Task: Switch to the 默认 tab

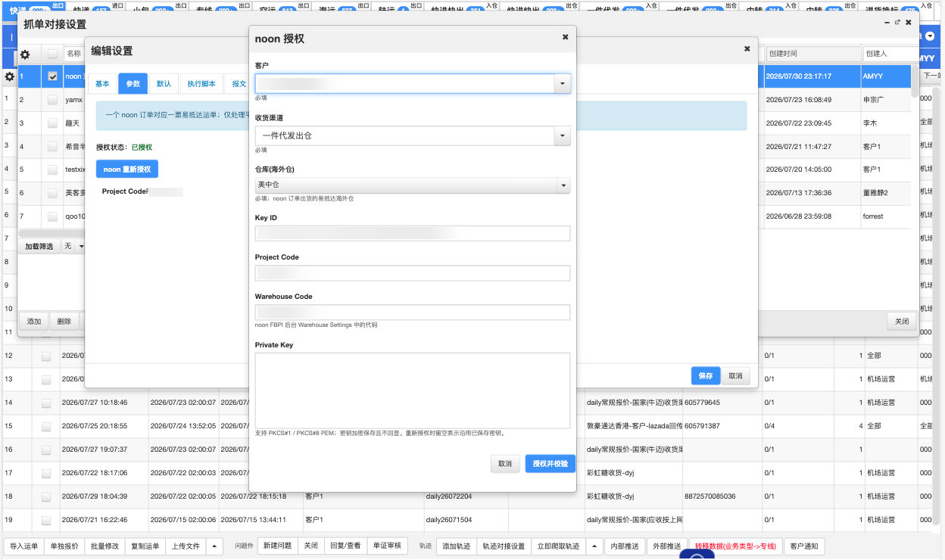Action: (164, 84)
